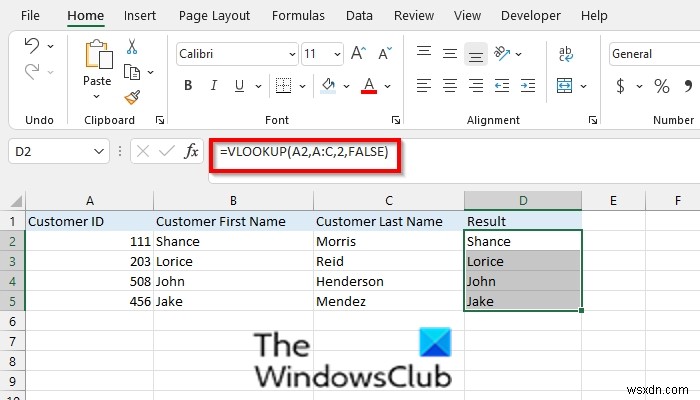Align text right
The width and height of the screenshot is (700, 400).
click(x=476, y=86)
